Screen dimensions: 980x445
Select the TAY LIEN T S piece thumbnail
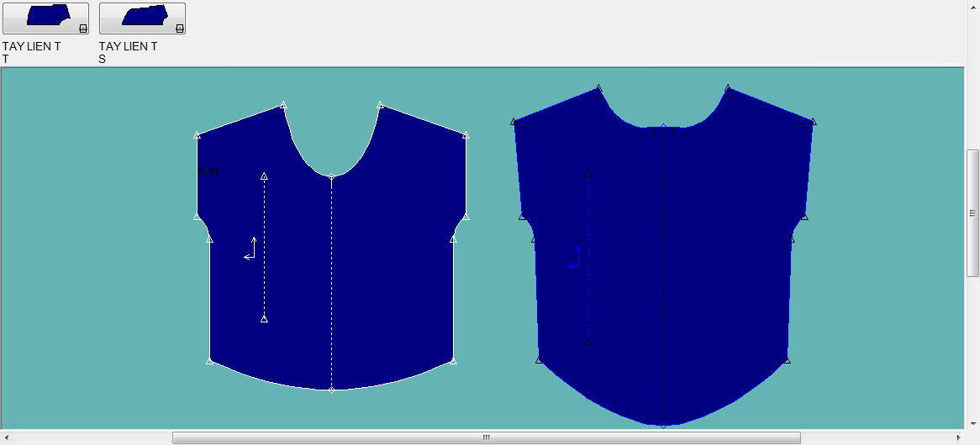point(142,18)
